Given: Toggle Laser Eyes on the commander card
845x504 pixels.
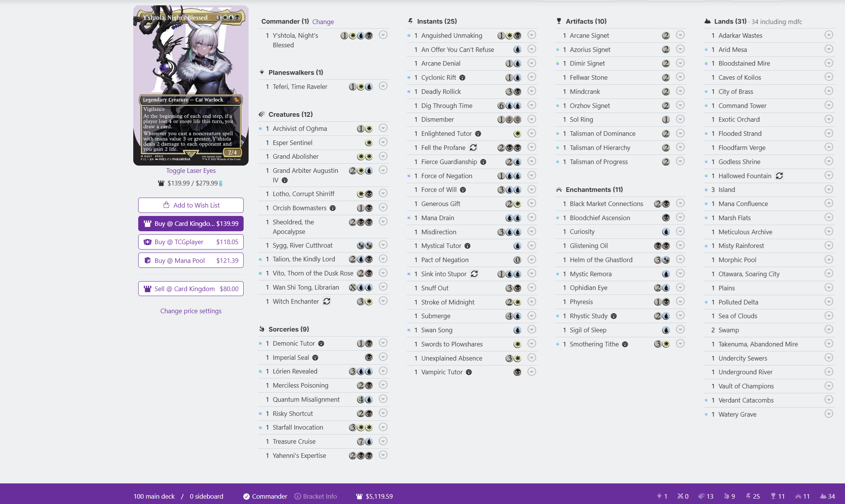Looking at the screenshot, I should point(191,171).
